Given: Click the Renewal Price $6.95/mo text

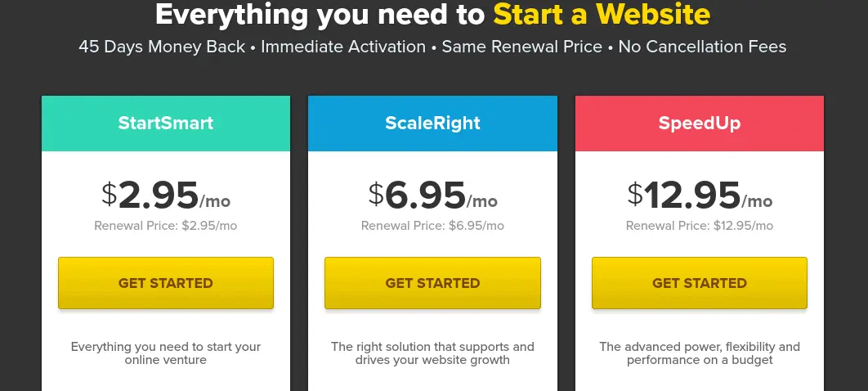Looking at the screenshot, I should (432, 226).
